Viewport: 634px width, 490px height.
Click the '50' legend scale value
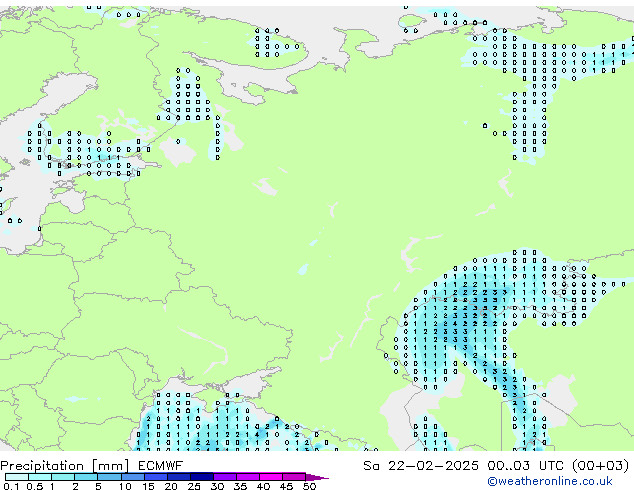point(309,486)
